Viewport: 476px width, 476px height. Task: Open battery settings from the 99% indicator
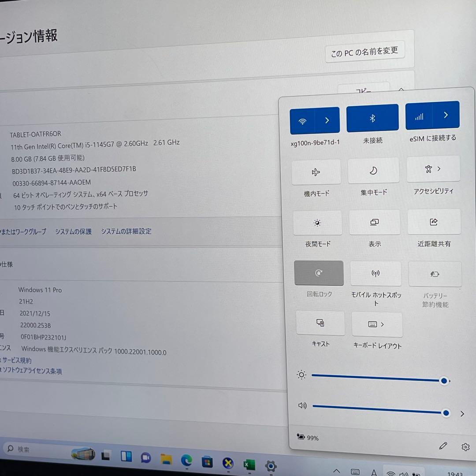308,438
